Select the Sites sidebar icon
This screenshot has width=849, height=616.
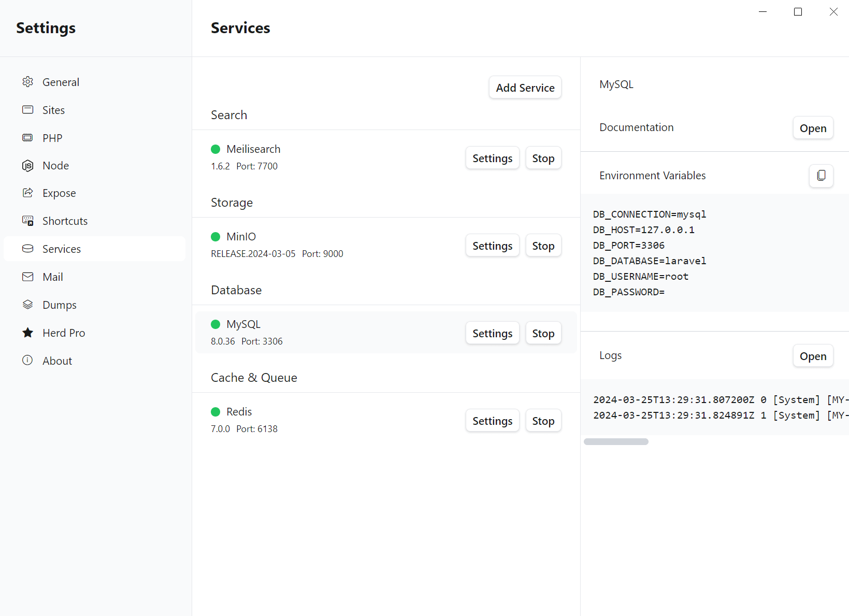(27, 110)
